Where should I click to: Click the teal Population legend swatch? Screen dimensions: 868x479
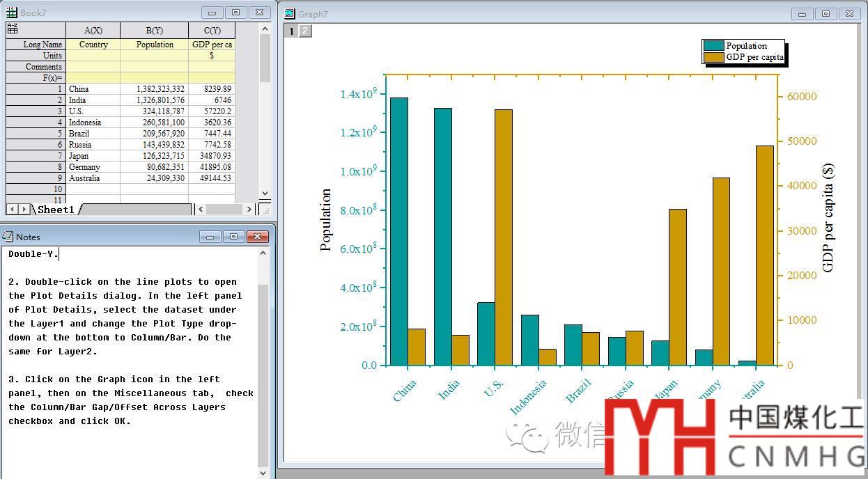point(713,46)
